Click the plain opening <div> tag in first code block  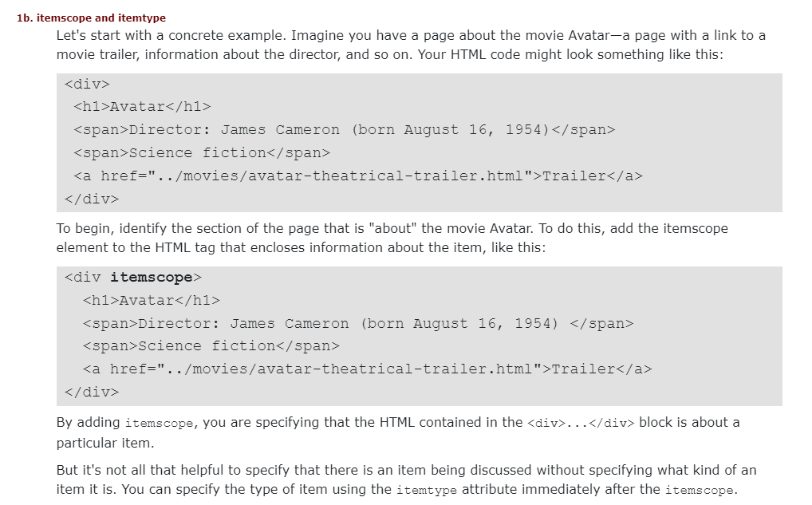[87, 84]
